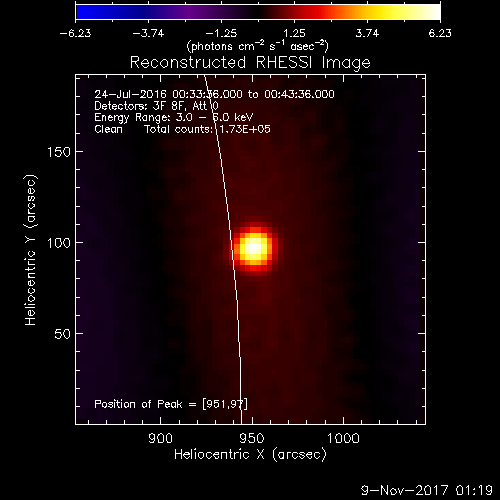Click the blue end of colorbar
This screenshot has height=500, width=500.
pos(87,12)
